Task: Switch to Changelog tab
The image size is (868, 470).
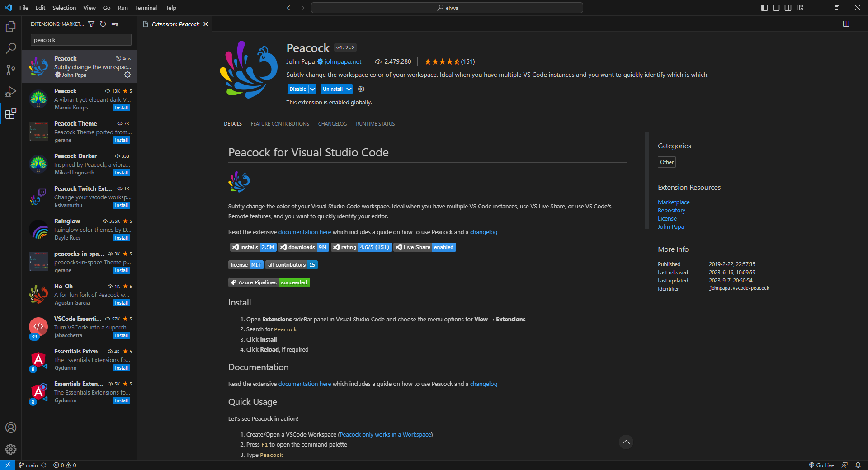Action: 332,124
